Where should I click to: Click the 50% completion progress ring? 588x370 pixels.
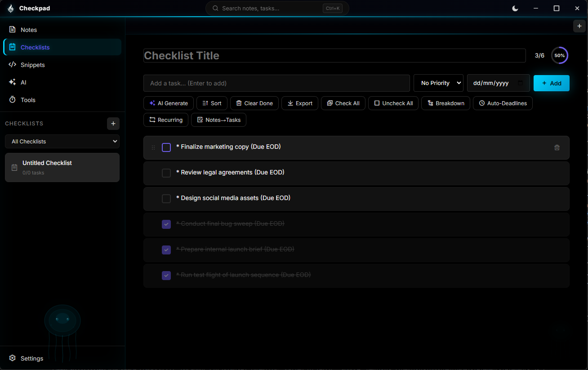[x=560, y=55]
